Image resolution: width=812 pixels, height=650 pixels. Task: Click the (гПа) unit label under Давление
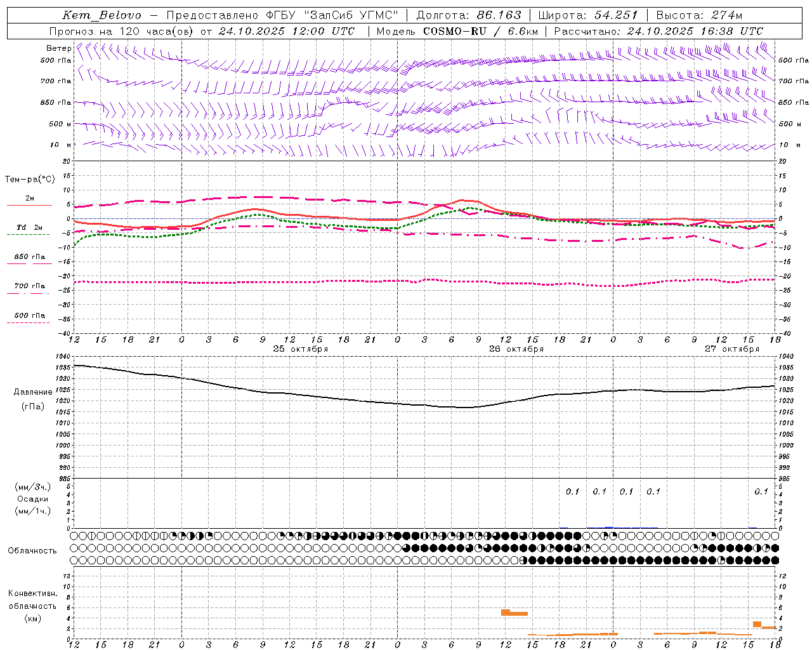[33, 407]
